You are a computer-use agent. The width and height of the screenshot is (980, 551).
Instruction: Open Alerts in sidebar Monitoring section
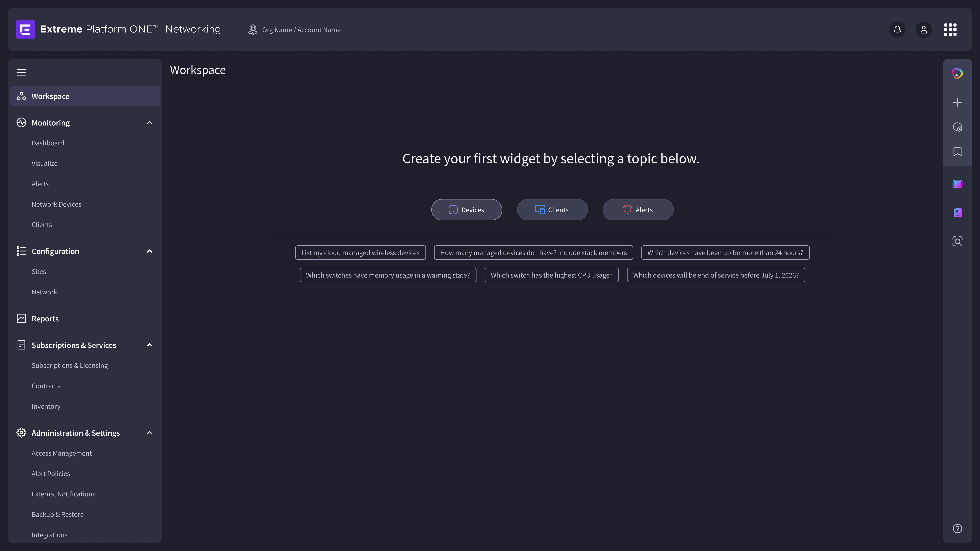pyautogui.click(x=40, y=184)
